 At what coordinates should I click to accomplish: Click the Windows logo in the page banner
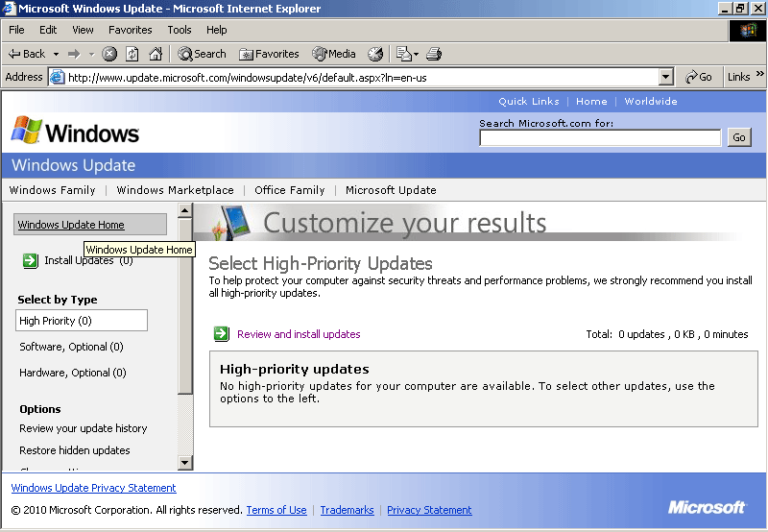click(75, 132)
